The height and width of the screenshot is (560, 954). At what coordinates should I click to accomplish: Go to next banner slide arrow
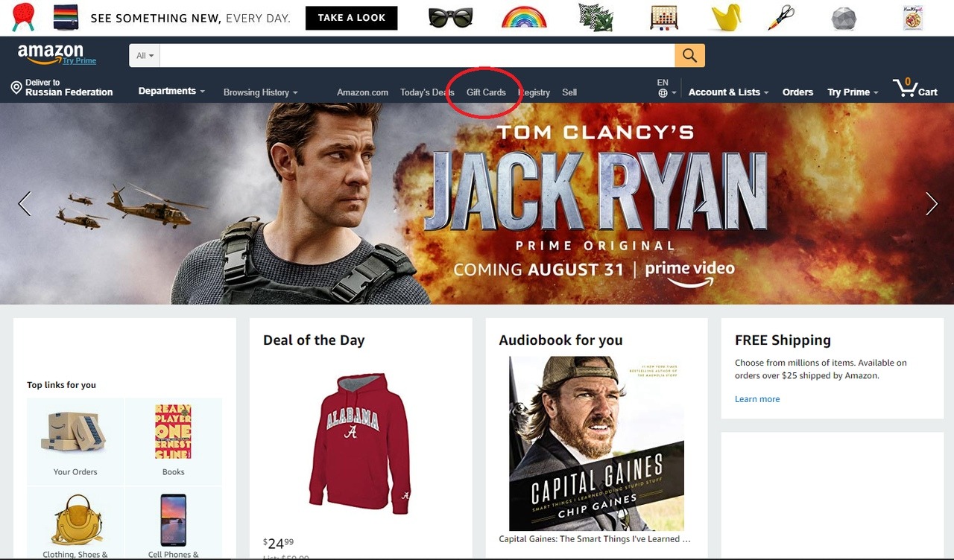(931, 203)
